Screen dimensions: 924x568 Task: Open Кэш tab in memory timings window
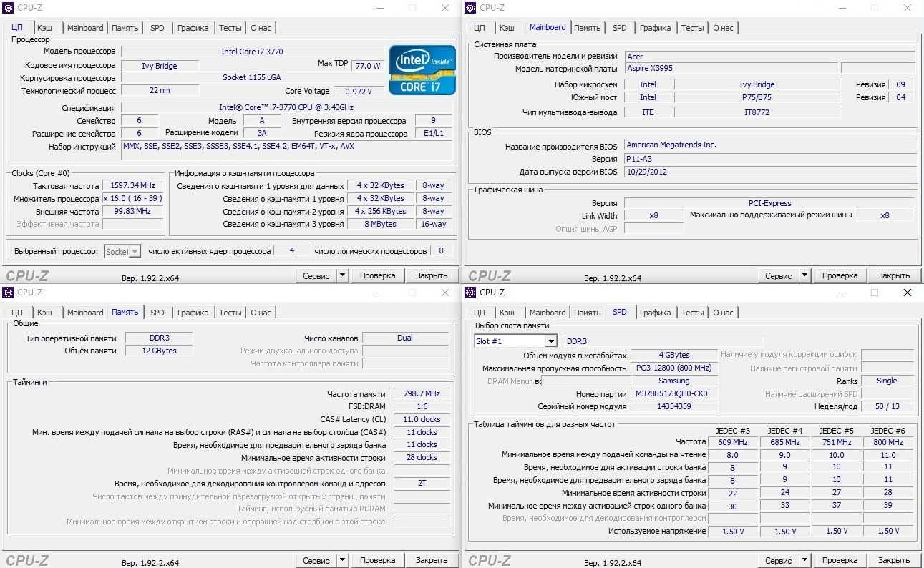click(x=44, y=313)
